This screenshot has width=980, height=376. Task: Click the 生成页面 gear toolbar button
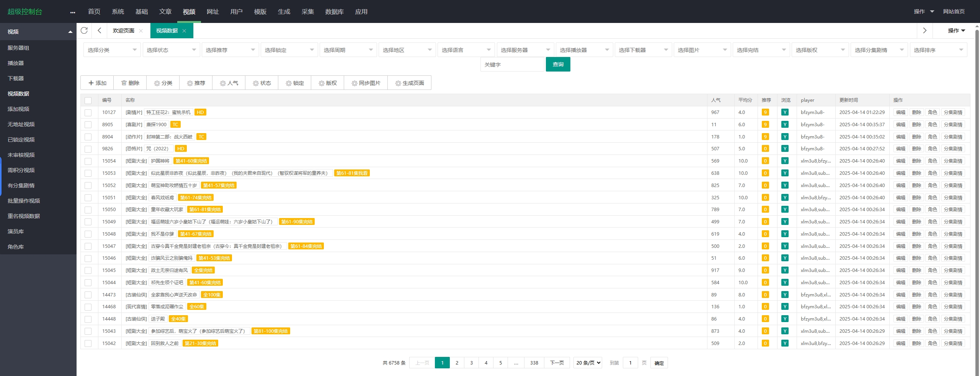click(x=409, y=83)
